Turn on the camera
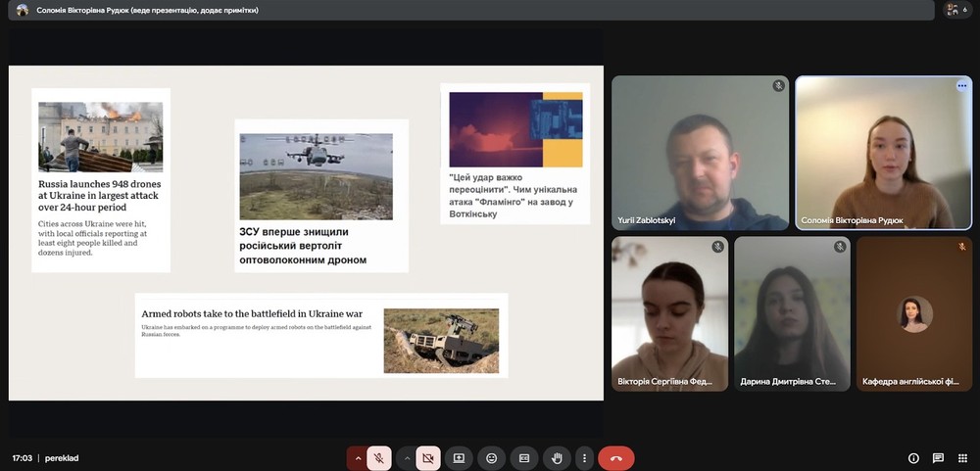The width and height of the screenshot is (980, 471). point(427,457)
